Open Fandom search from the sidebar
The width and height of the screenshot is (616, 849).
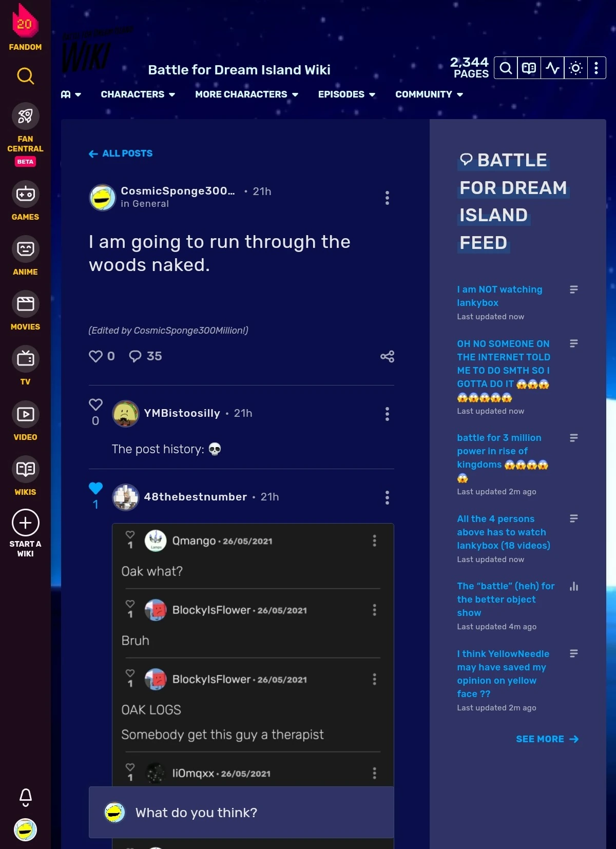tap(25, 76)
